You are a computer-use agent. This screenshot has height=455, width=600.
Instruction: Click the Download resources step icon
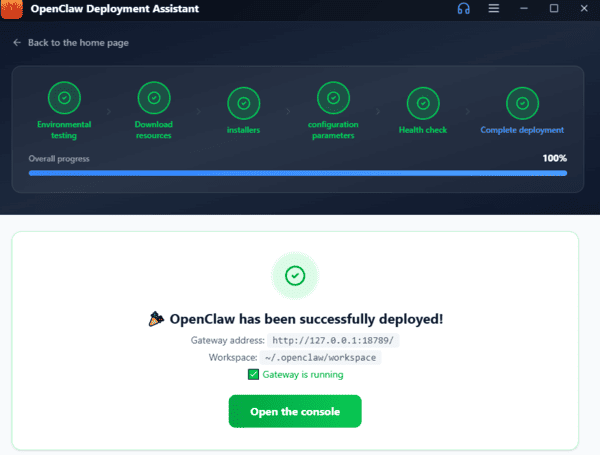[x=153, y=98]
